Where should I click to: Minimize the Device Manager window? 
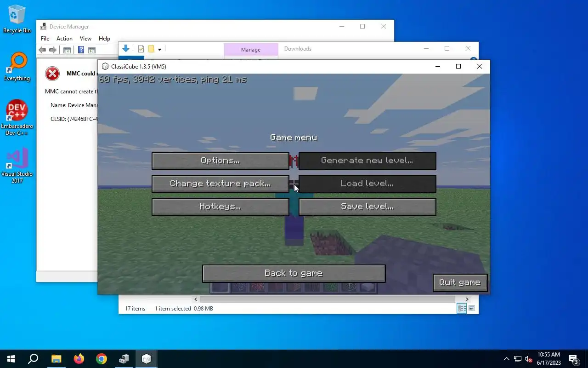[341, 27]
